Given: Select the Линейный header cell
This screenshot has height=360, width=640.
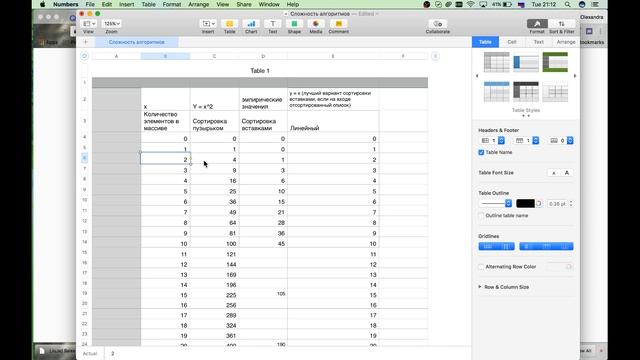Looking at the screenshot, I should (x=333, y=121).
